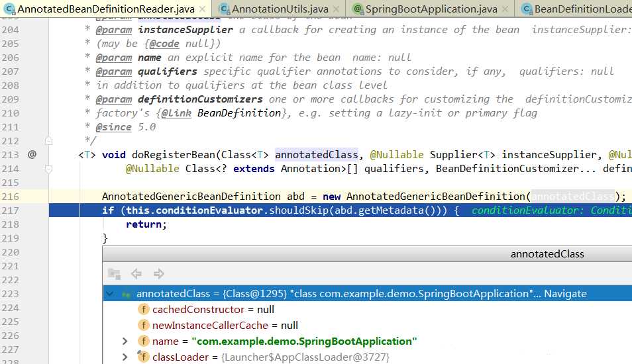Click the abd variable on line 216
Viewport: 632px width, 364px height.
point(296,197)
